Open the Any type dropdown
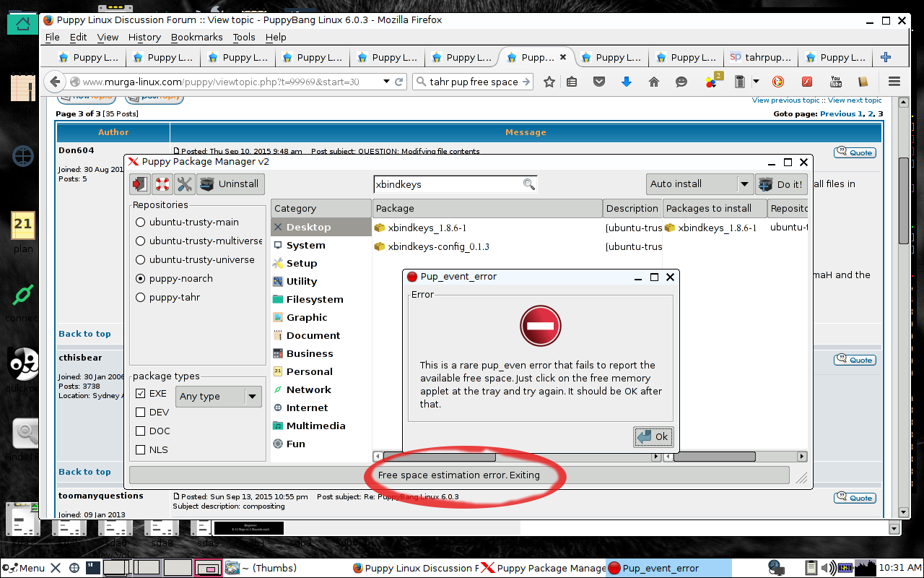This screenshot has height=578, width=924. click(x=219, y=397)
